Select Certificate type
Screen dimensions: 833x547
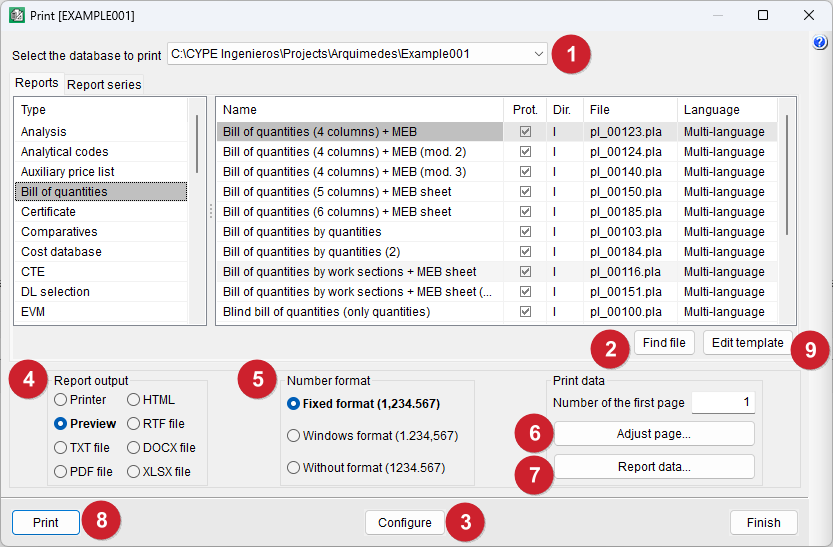101,212
